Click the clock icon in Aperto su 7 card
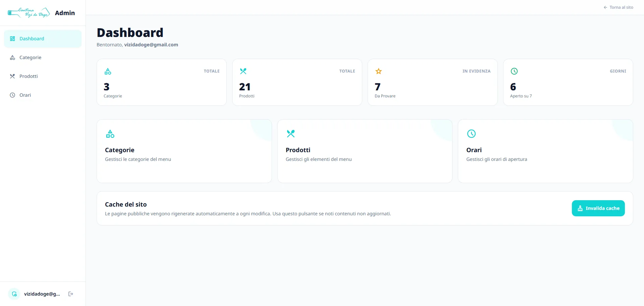644x306 pixels. [514, 71]
